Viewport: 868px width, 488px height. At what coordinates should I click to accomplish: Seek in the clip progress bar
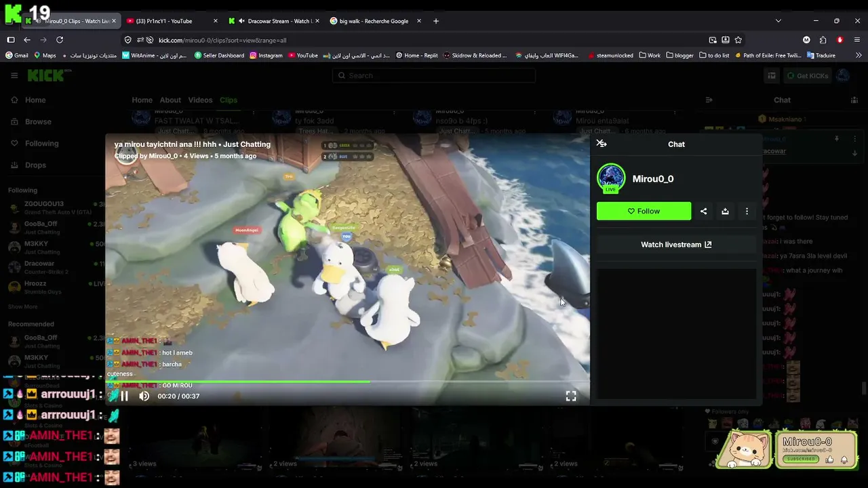pos(347,382)
